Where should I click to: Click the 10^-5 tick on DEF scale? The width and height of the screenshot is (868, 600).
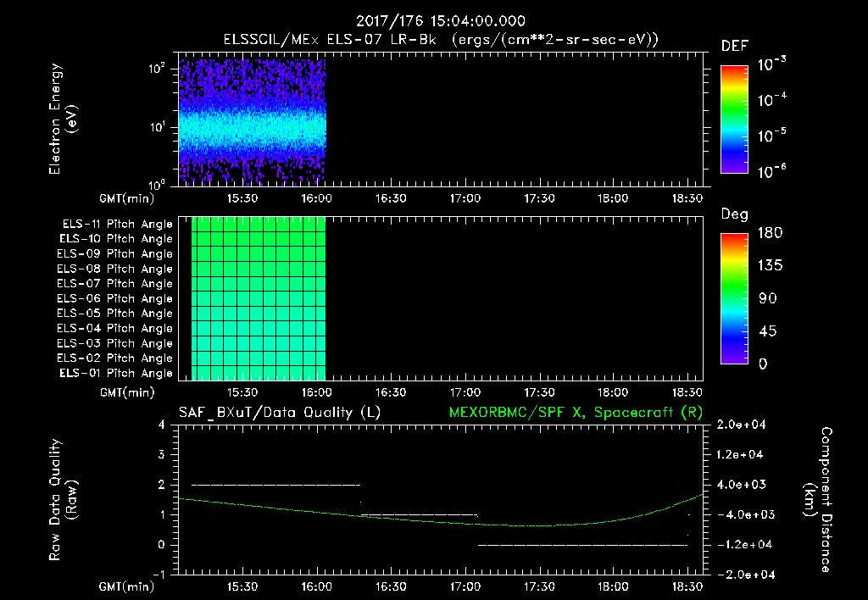771,136
